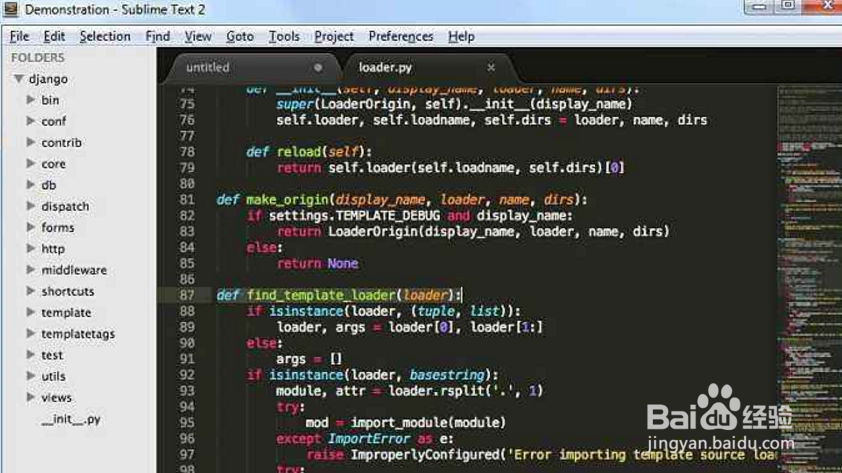Open the View menu

[x=198, y=37]
